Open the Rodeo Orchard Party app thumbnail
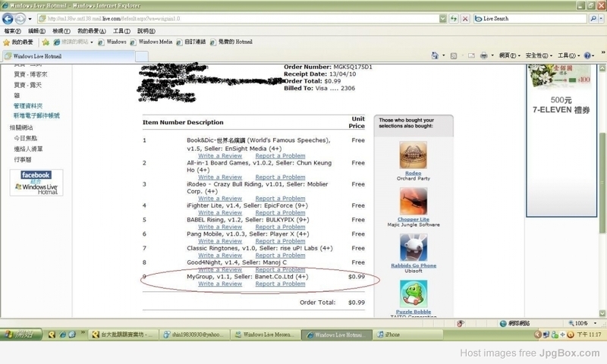Screen dimensions: 607x364 coord(413,155)
